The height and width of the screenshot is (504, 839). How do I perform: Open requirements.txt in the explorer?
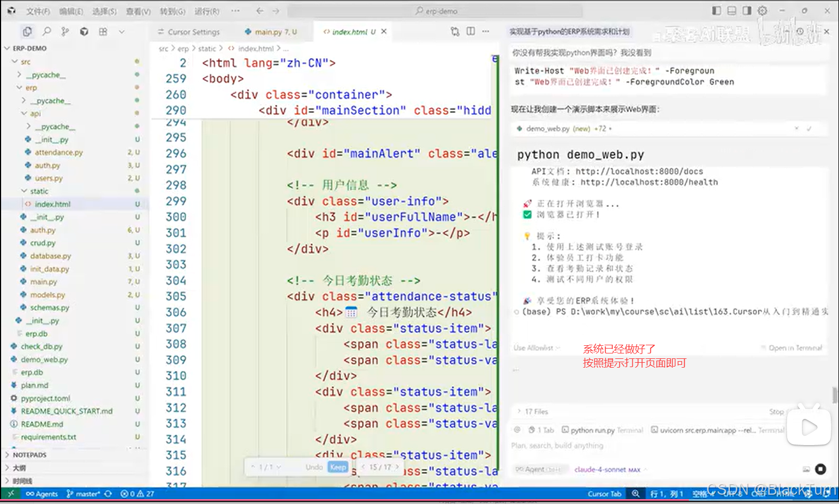click(49, 437)
